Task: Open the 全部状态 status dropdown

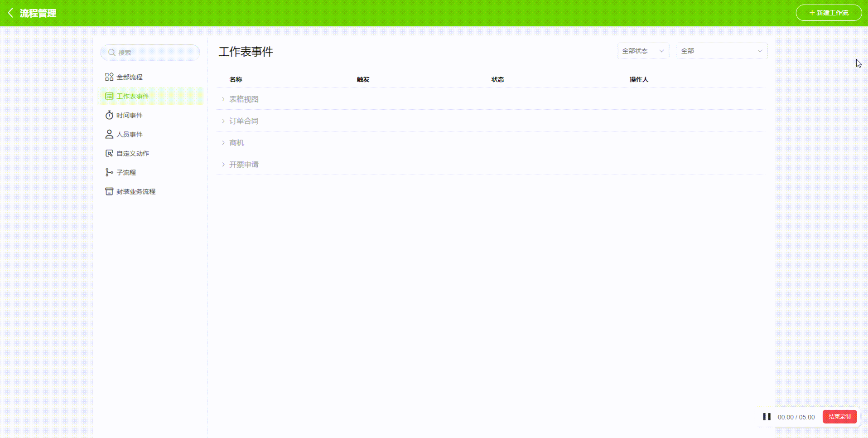Action: click(x=643, y=51)
